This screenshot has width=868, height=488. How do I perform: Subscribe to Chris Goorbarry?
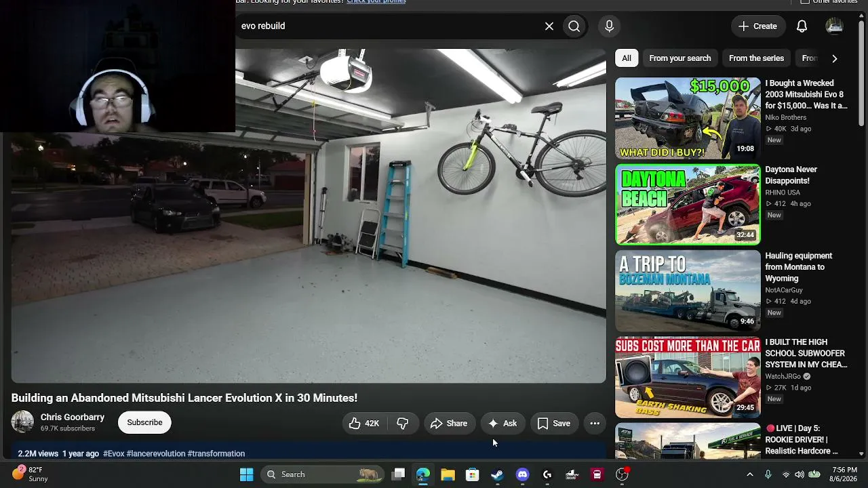coord(144,422)
